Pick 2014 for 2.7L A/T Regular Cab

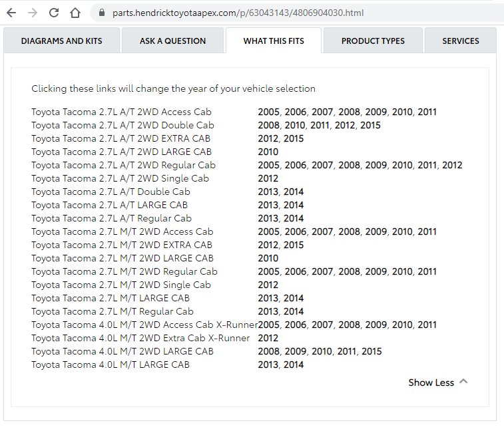coord(294,219)
